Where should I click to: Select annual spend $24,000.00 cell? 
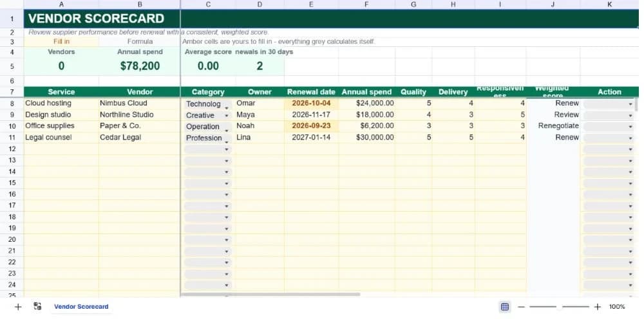[x=367, y=104]
